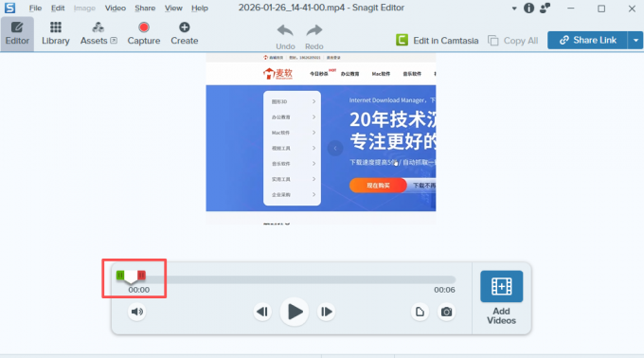644x358 pixels.
Task: Step back one frame
Action: [262, 312]
